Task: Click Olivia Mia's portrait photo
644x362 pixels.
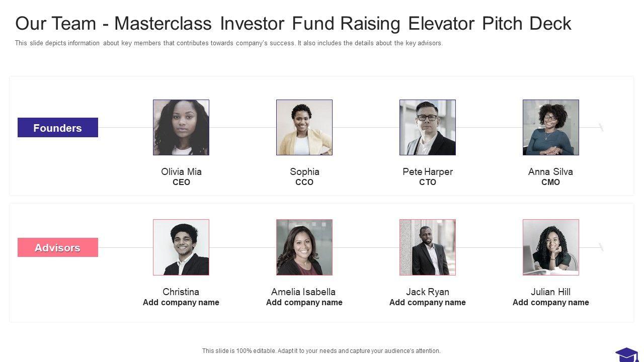Action: (x=181, y=127)
